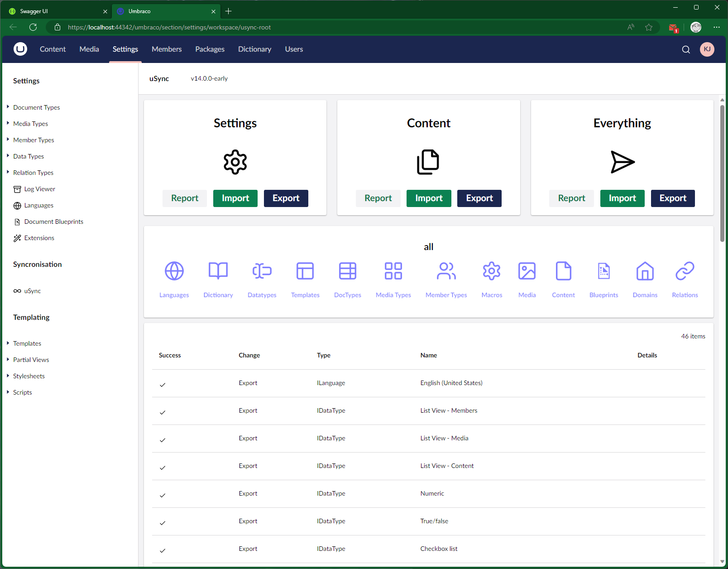Image resolution: width=728 pixels, height=569 pixels.
Task: Expand Stylesheets tree node
Action: [x=8, y=376]
